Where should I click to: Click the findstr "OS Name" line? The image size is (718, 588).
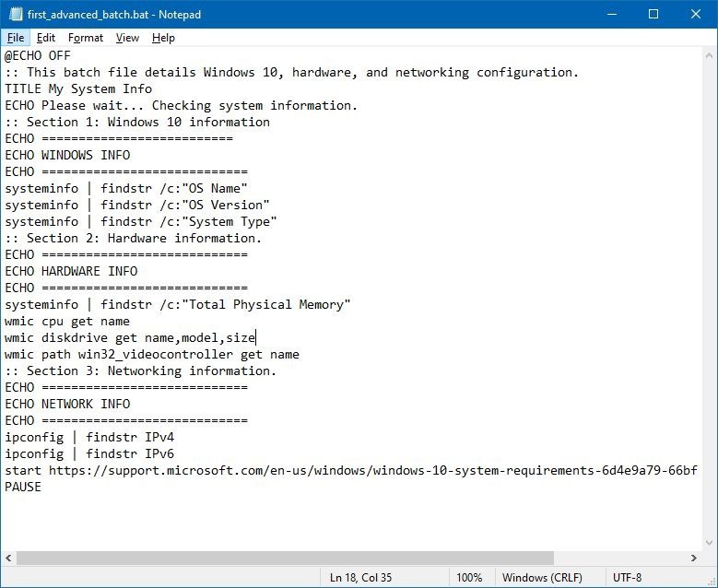click(126, 189)
